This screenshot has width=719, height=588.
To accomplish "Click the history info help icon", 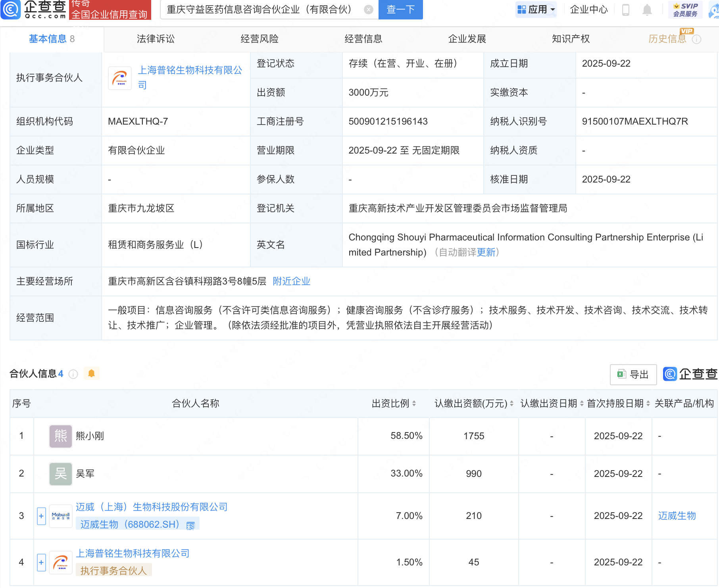I will (x=697, y=39).
